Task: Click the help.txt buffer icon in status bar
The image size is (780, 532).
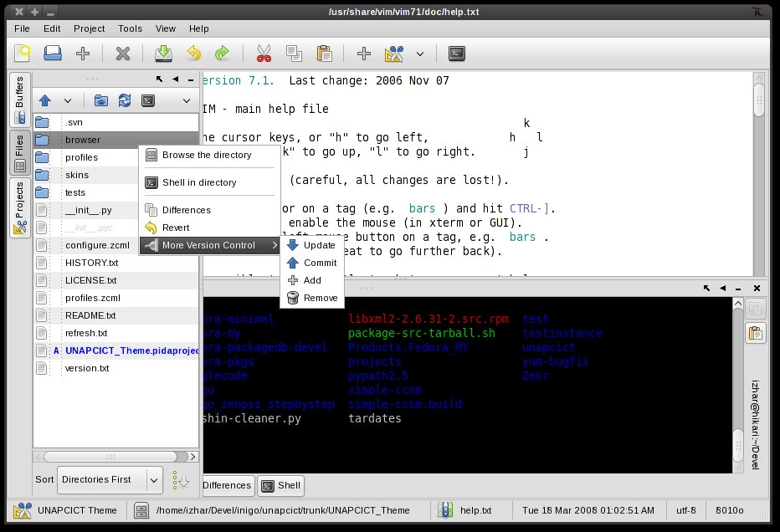Action: tap(445, 510)
